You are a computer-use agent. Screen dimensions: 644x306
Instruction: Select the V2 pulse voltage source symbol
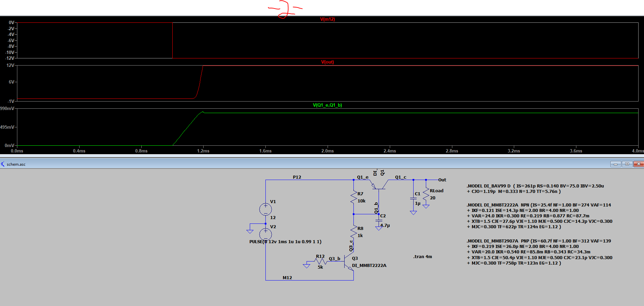tap(265, 234)
